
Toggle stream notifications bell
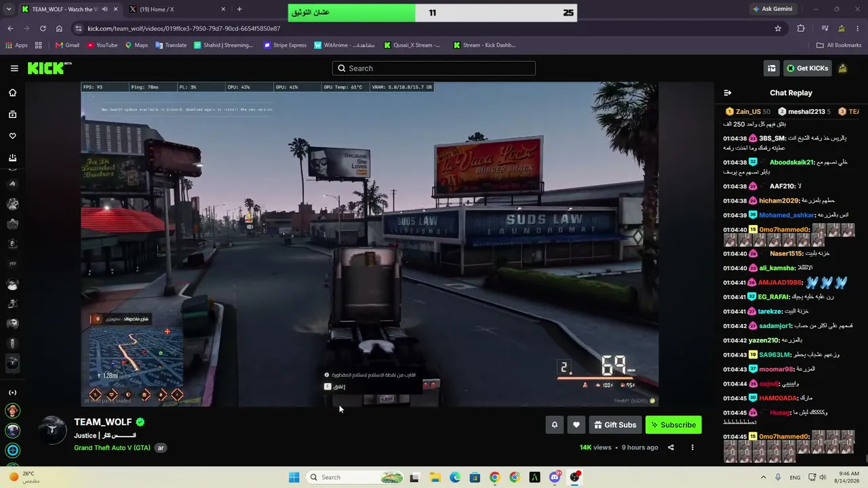[554, 425]
